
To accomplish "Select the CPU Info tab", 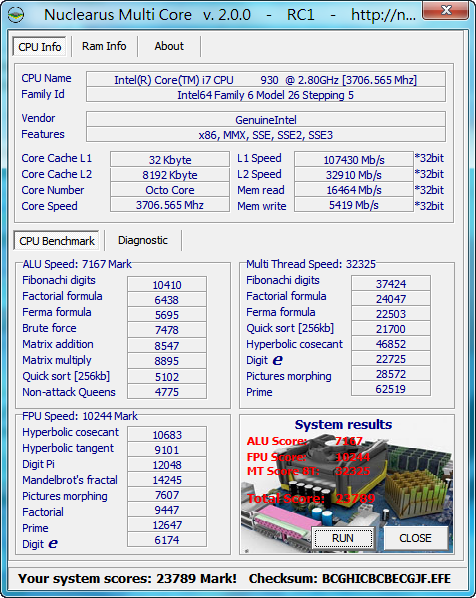I will [40, 47].
